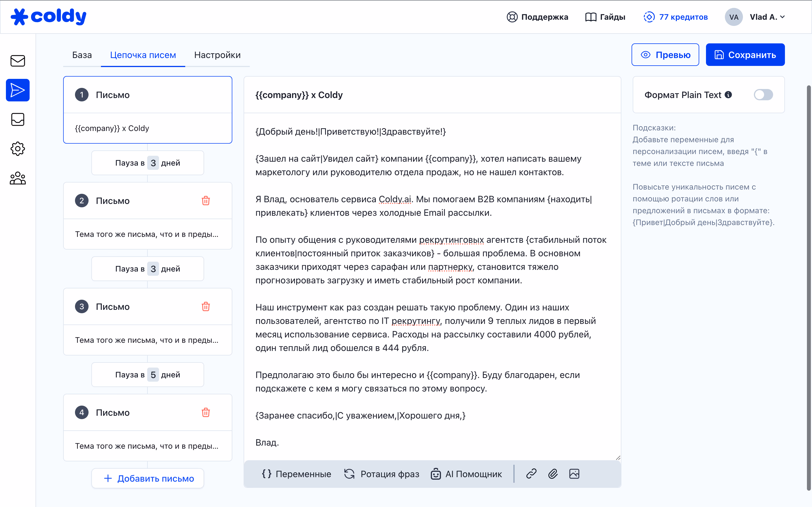Click the Сохранить button
Screen dimensions: 812x507
pos(745,55)
